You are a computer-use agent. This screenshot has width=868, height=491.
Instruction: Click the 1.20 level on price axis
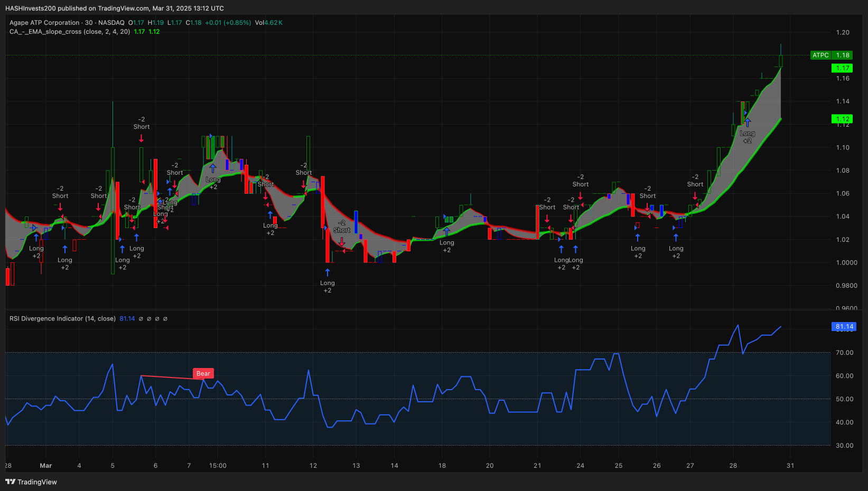[843, 32]
